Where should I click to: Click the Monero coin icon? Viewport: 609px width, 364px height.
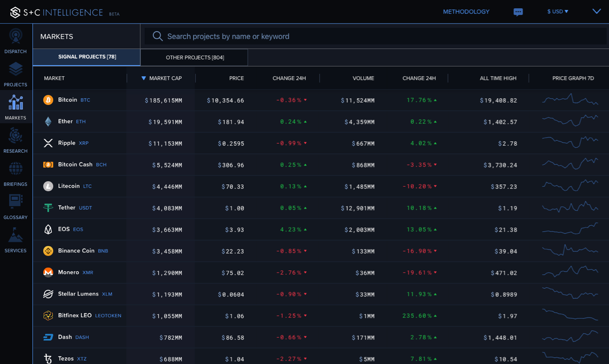[48, 273]
